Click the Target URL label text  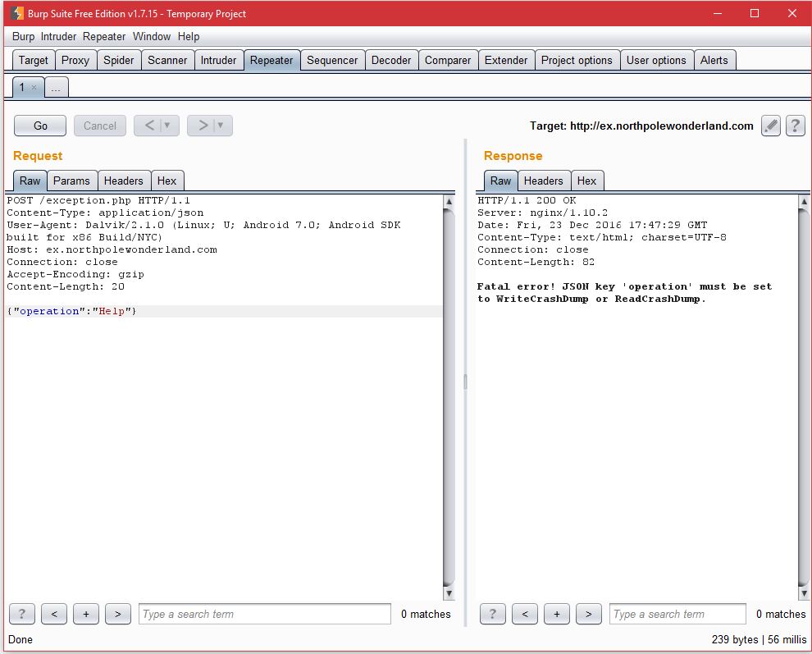click(641, 126)
